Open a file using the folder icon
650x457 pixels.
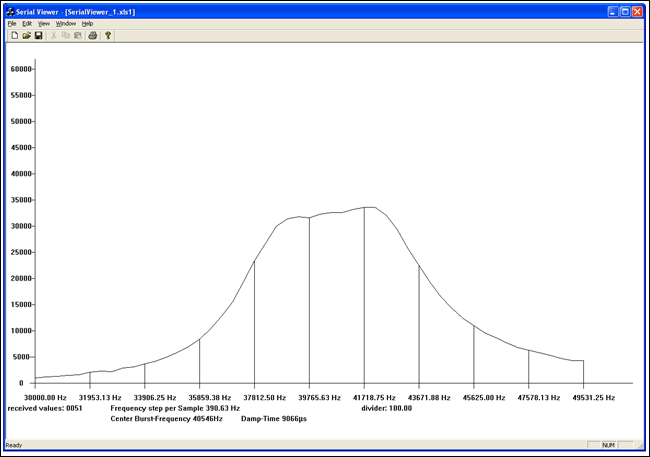click(26, 35)
